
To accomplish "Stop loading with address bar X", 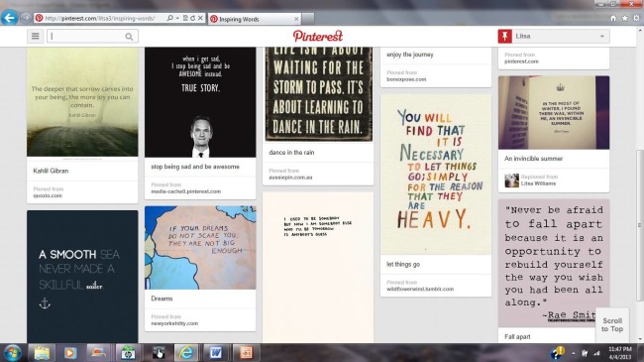I will pos(200,18).
